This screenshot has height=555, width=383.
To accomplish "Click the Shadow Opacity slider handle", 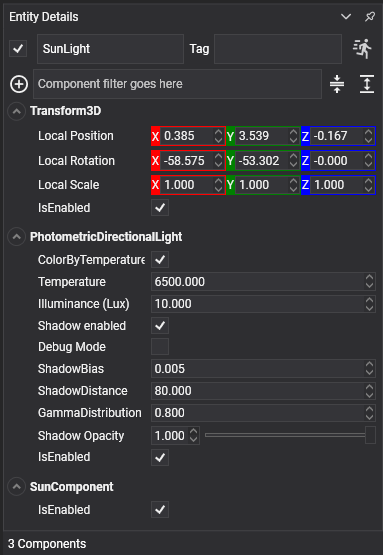I will click(370, 435).
